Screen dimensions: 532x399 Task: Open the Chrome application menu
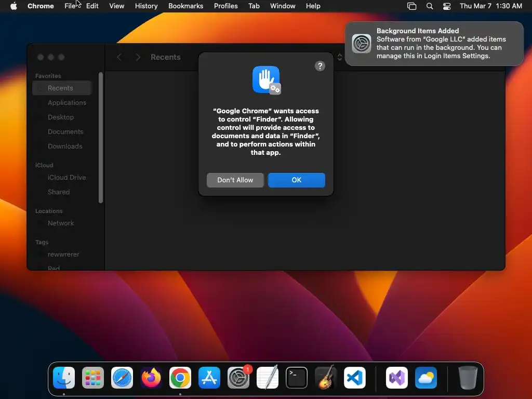(x=41, y=6)
